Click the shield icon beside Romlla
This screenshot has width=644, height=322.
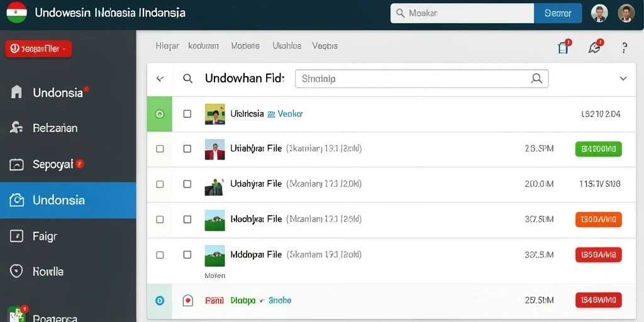point(16,272)
